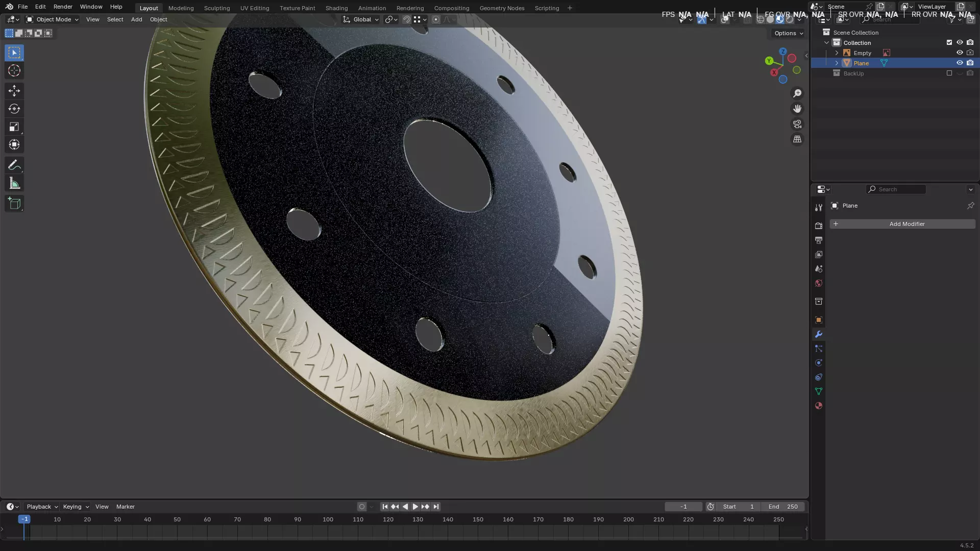The height and width of the screenshot is (551, 980).
Task: Click the properties Search field
Action: click(x=896, y=189)
